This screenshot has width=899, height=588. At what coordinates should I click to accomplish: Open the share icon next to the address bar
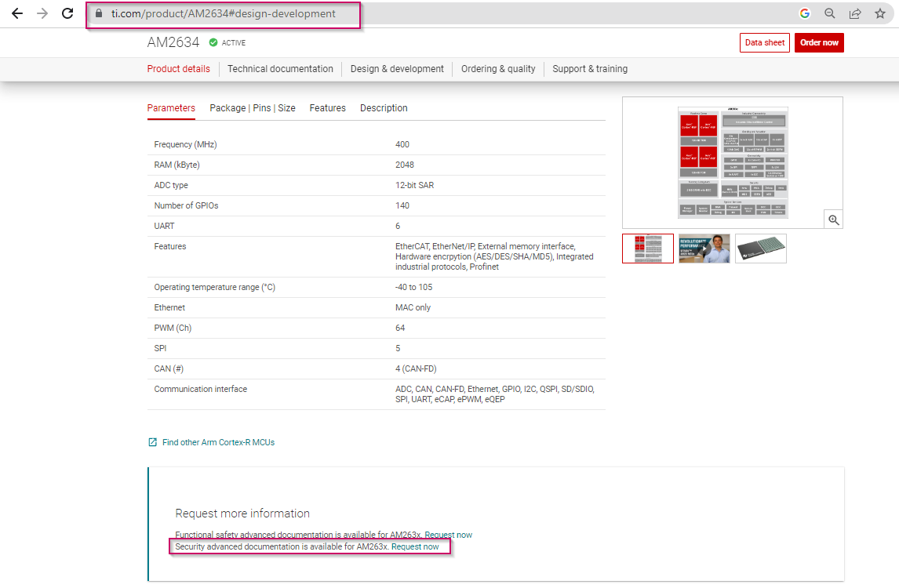(854, 13)
